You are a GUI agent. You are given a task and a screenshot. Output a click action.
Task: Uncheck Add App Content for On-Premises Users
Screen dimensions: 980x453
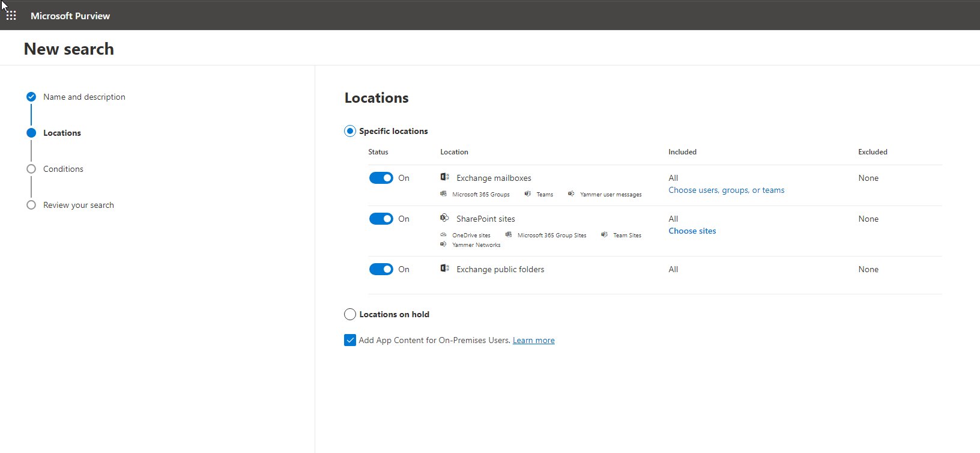pyautogui.click(x=350, y=340)
